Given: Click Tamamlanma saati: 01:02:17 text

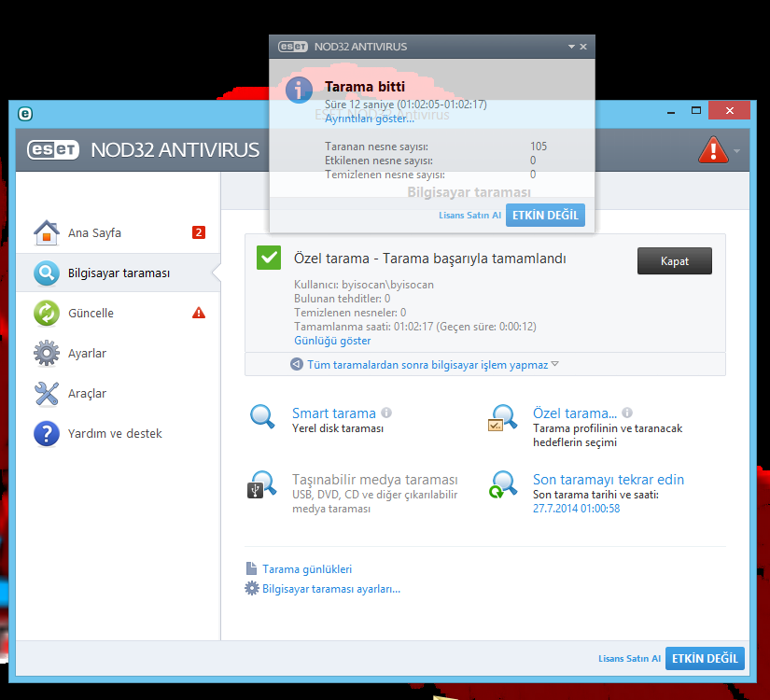Looking at the screenshot, I should 363,327.
